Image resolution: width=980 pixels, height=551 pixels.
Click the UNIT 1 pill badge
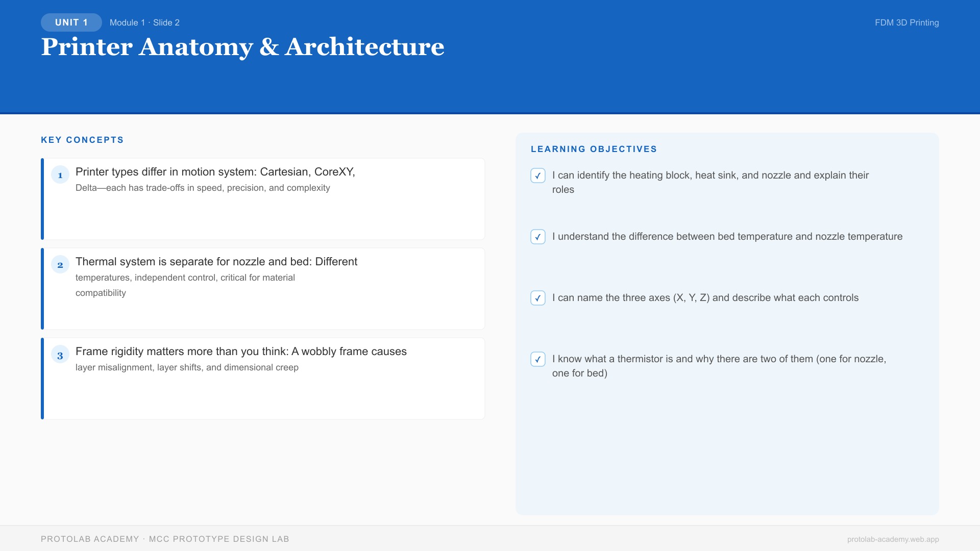(71, 22)
